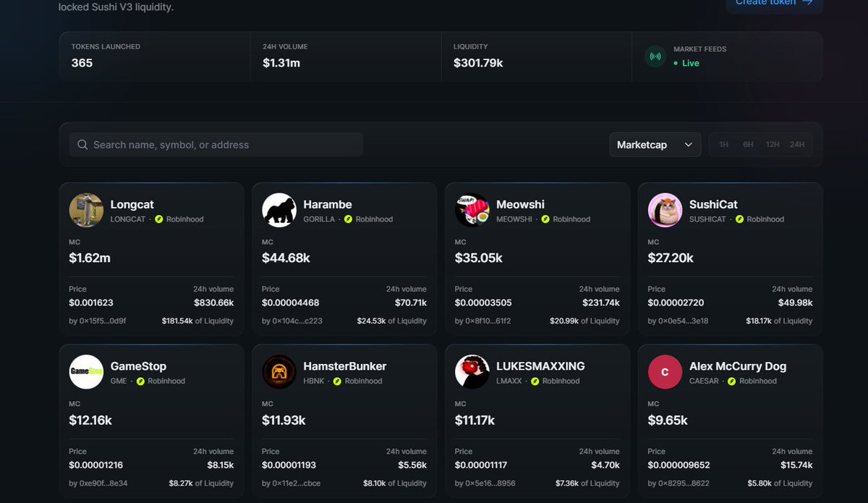
Task: Click SushiCat market cap $27.20k
Action: tap(671, 258)
